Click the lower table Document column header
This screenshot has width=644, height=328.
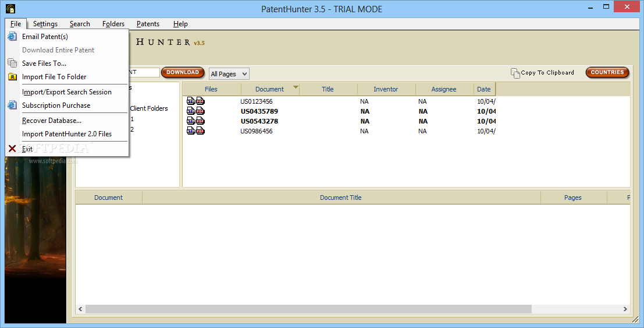tap(108, 197)
